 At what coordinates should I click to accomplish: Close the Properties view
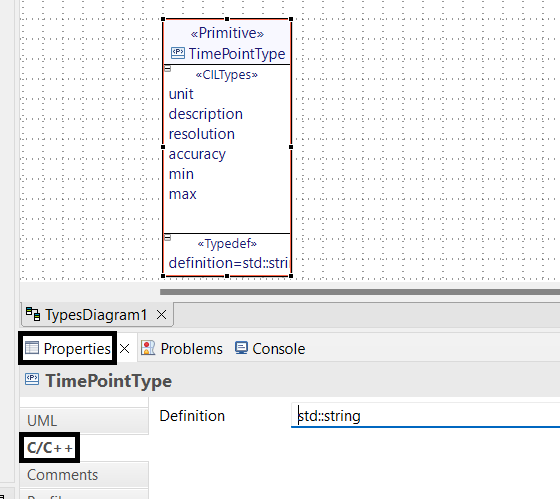click(x=125, y=349)
